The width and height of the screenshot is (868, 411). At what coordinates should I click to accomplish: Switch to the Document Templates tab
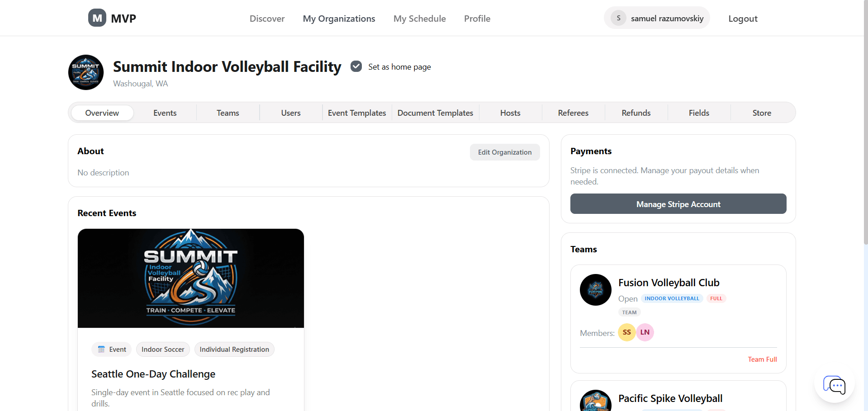click(x=434, y=113)
